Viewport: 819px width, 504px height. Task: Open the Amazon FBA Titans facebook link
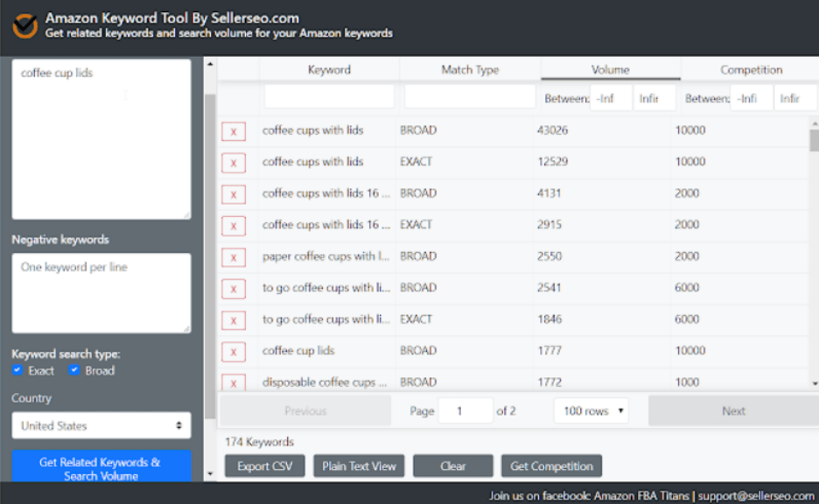(x=640, y=495)
